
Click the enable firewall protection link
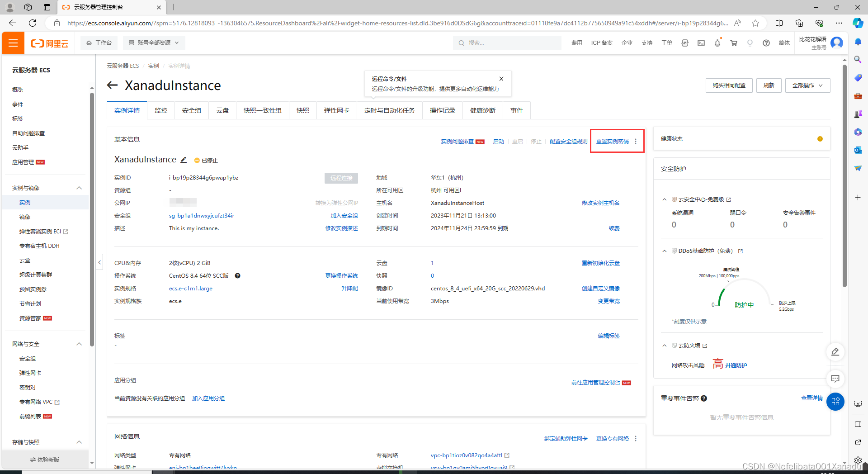tap(736, 365)
